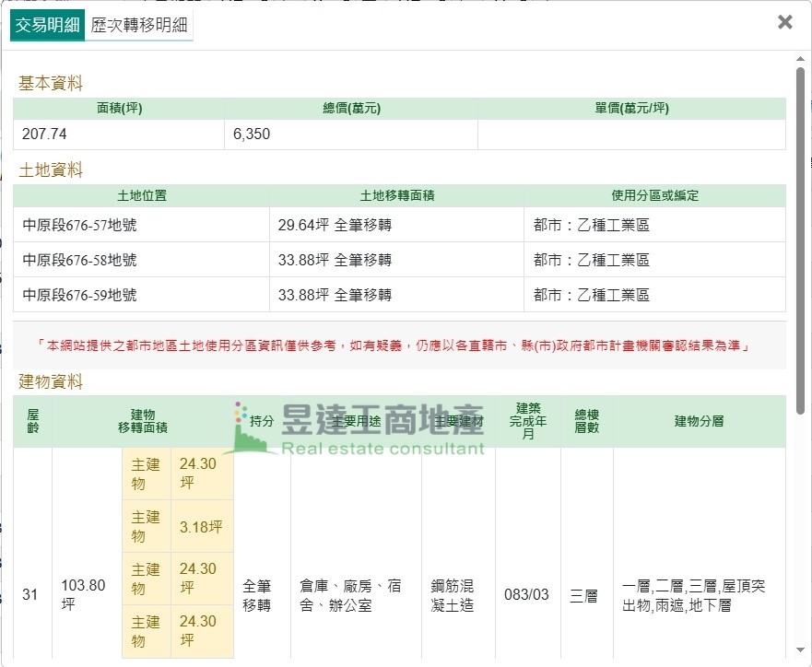Close the transaction detail dialog
812x667 pixels.
(x=784, y=22)
